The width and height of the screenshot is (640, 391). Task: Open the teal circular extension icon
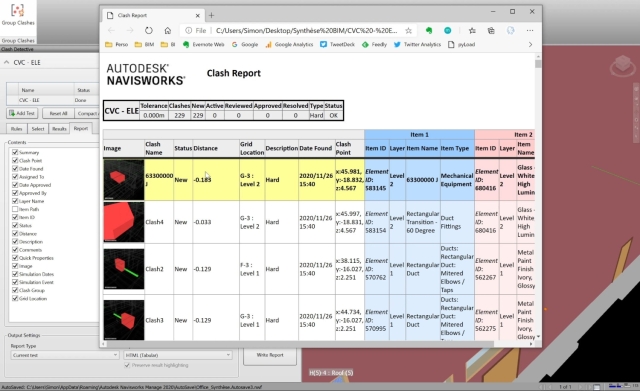tap(448, 31)
